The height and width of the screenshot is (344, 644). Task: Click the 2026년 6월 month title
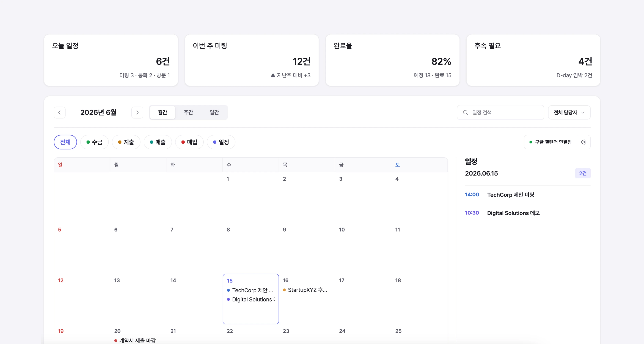pos(98,112)
